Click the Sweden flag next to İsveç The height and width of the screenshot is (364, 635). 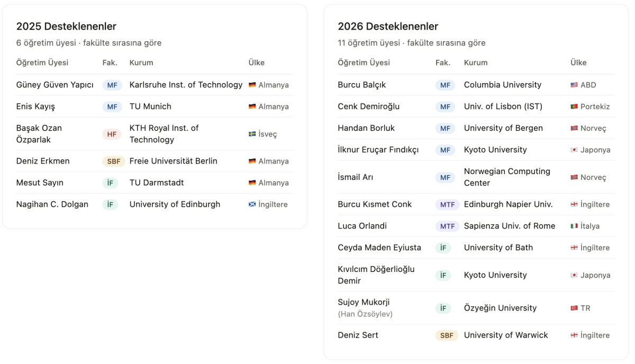pyautogui.click(x=252, y=134)
